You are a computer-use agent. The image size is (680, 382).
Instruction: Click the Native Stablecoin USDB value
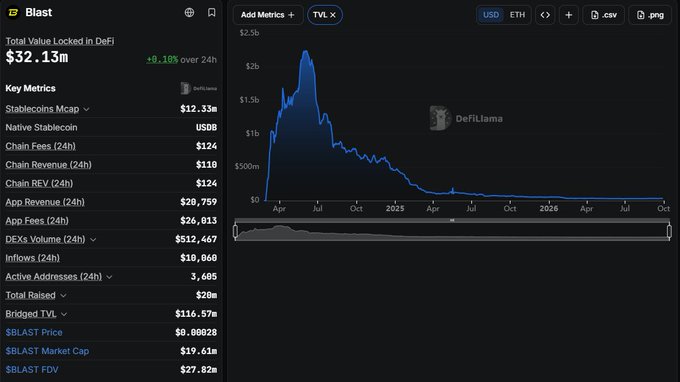206,127
